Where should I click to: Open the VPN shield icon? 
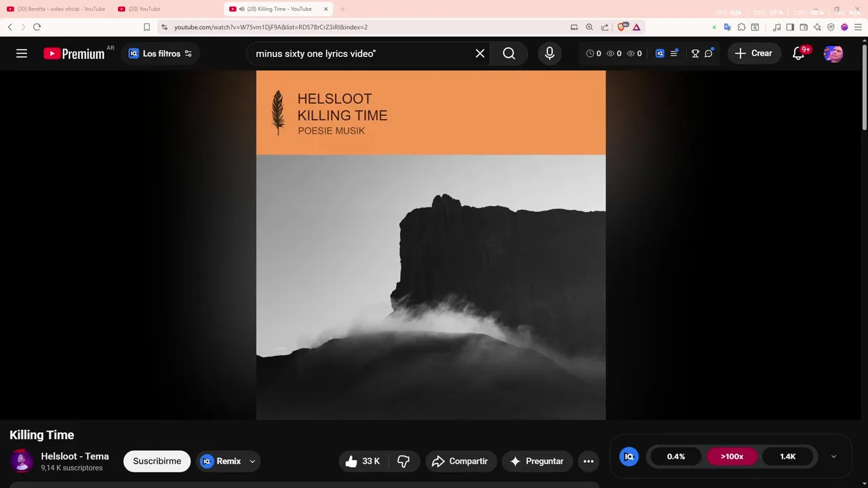click(x=831, y=27)
